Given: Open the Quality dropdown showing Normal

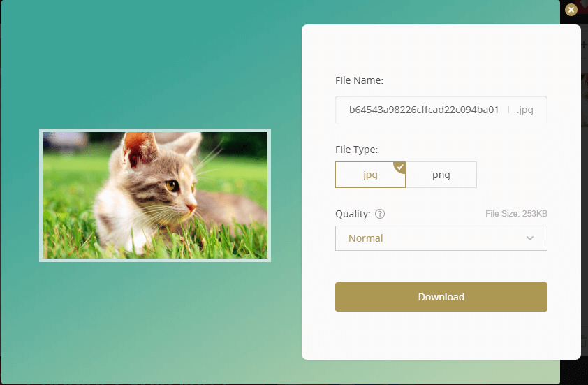Looking at the screenshot, I should click(x=441, y=238).
